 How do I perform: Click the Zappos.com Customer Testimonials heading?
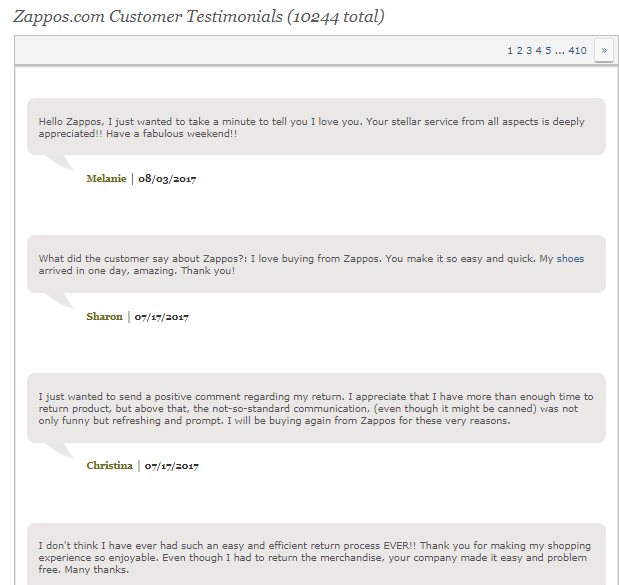(x=198, y=17)
